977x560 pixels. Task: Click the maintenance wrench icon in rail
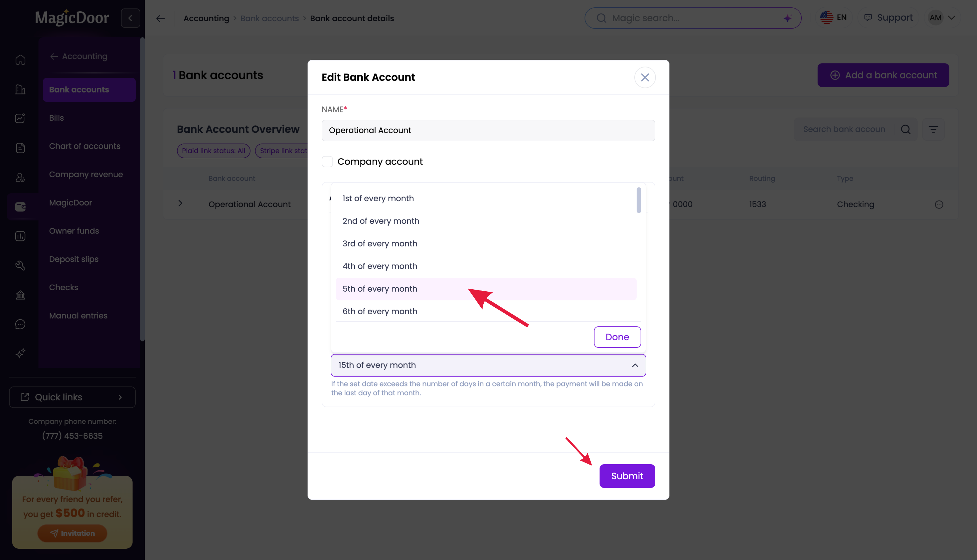20,265
